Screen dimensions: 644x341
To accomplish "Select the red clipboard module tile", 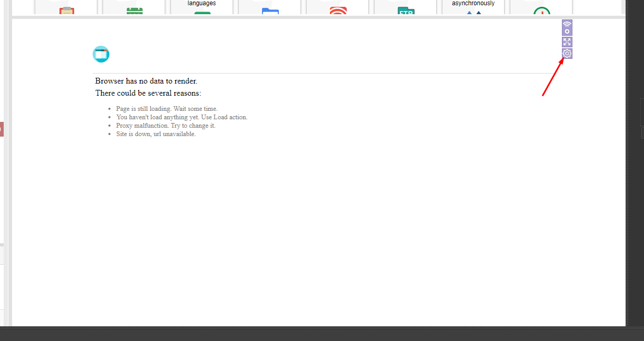I will pos(66,8).
